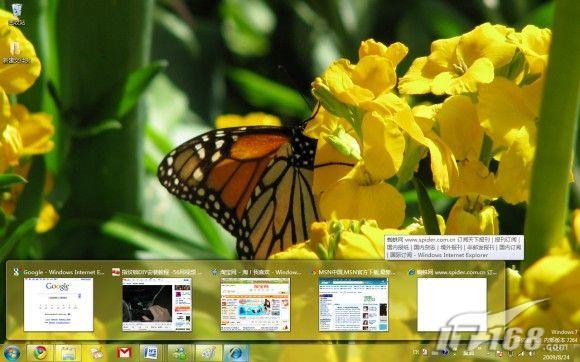Click the 'Google - Windows Internet E...' preview title

click(x=64, y=273)
